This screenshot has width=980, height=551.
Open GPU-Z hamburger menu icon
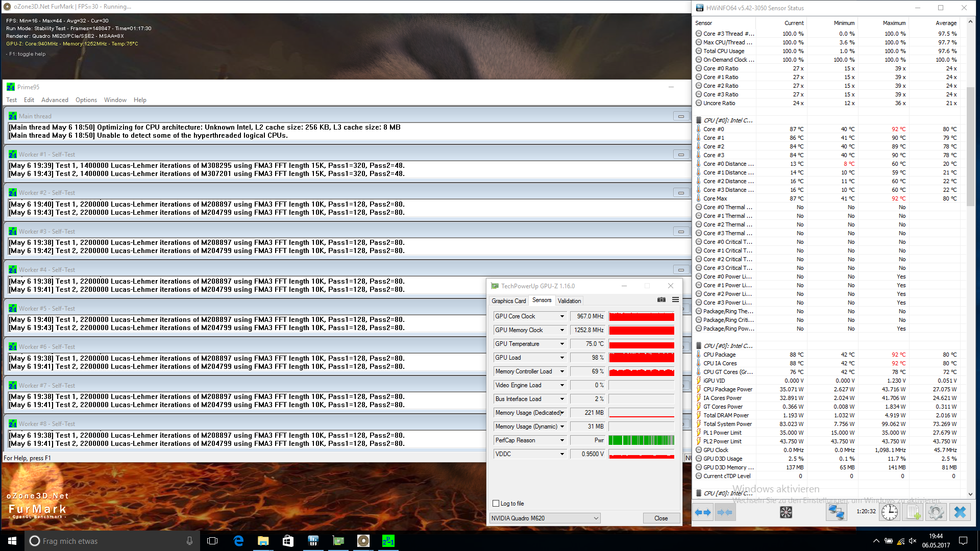coord(675,300)
